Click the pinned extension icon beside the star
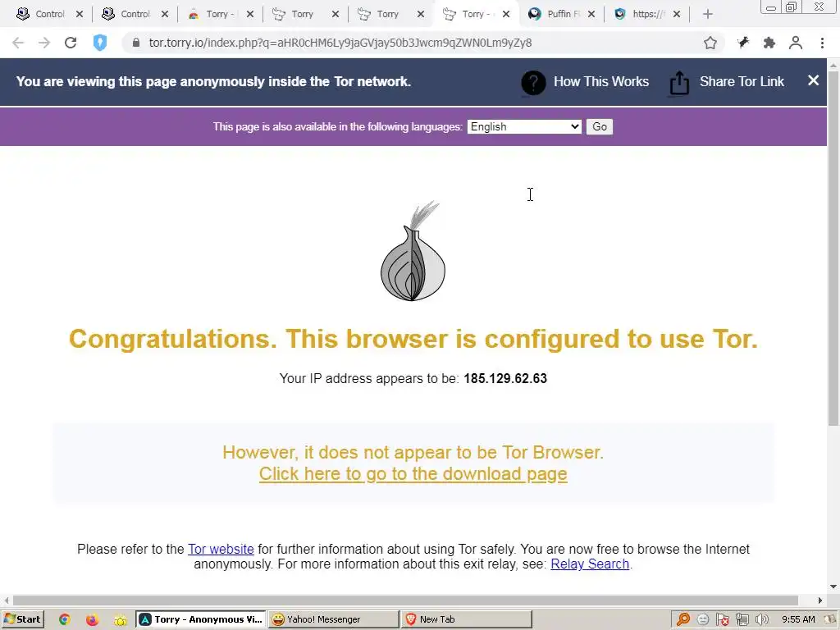Image resolution: width=840 pixels, height=630 pixels. pos(743,43)
